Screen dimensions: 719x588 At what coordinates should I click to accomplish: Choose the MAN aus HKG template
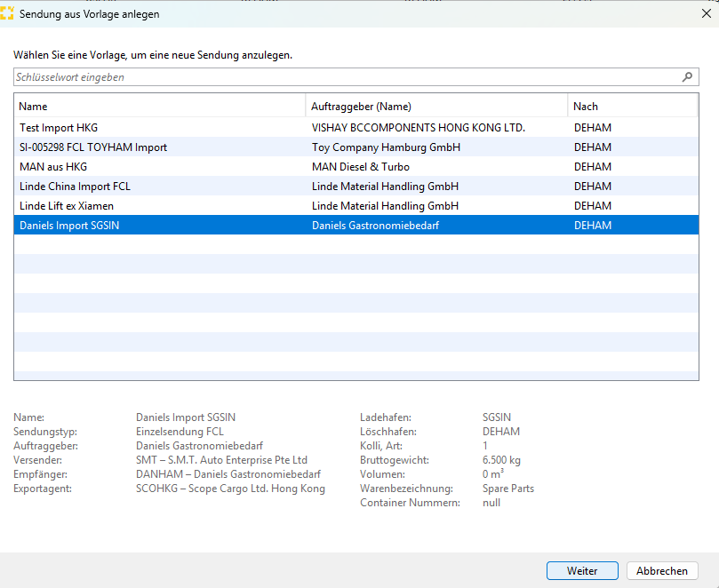[x=53, y=167]
